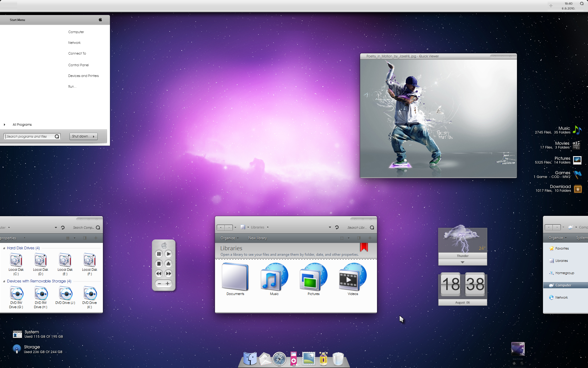Click the volume minus plus control
Viewport: 588px width, 368px height.
164,284
